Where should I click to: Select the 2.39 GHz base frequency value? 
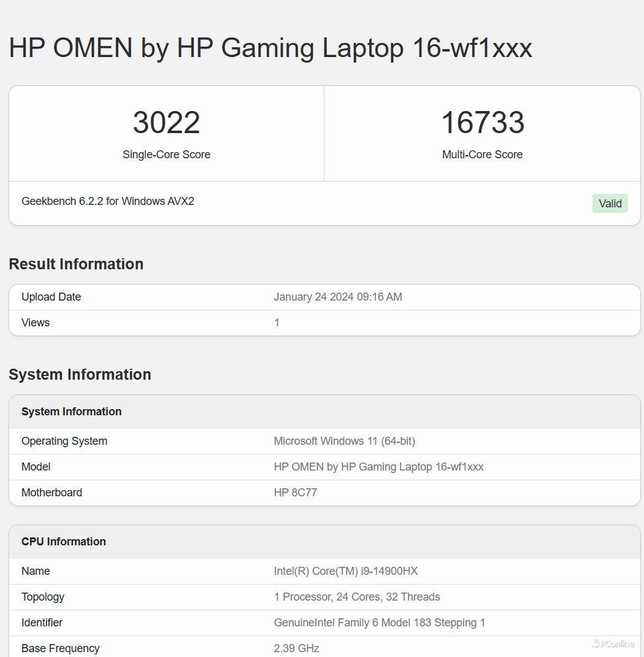[x=296, y=648]
